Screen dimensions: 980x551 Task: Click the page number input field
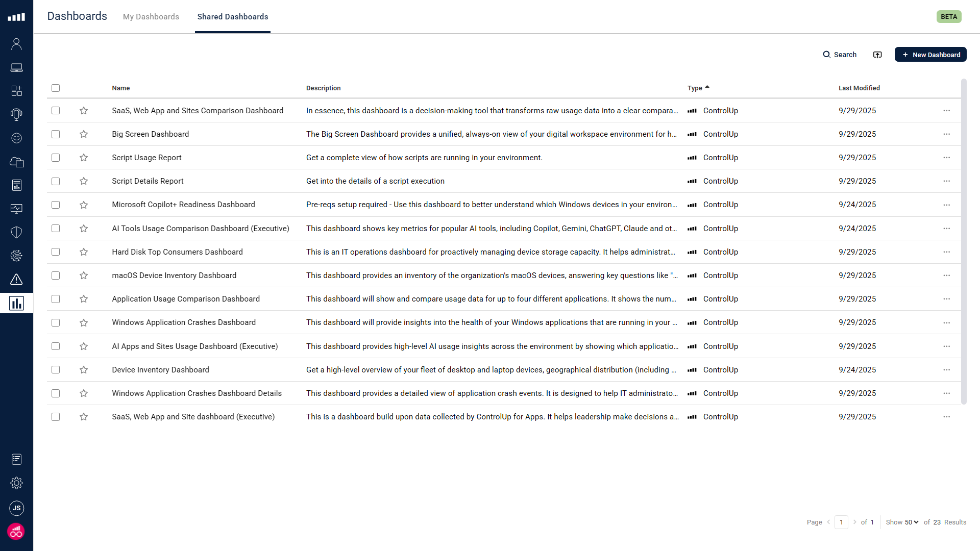tap(841, 522)
